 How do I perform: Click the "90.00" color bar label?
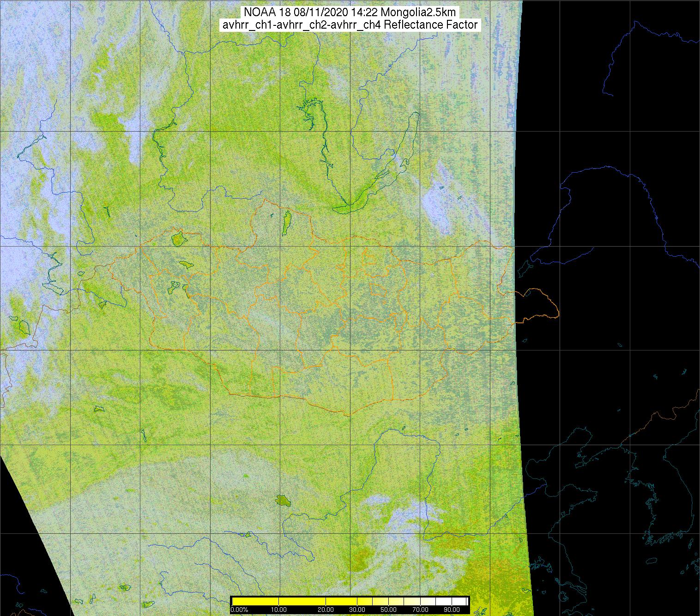click(452, 610)
